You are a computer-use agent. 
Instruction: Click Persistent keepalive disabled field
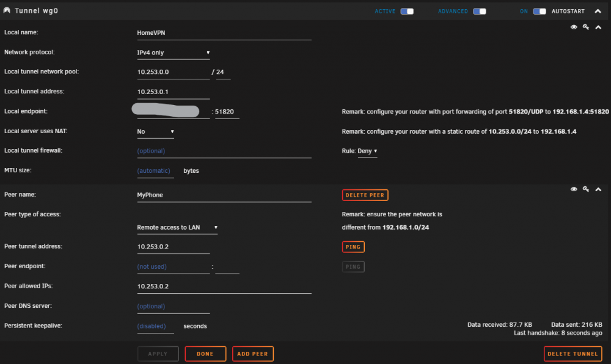pyautogui.click(x=155, y=326)
